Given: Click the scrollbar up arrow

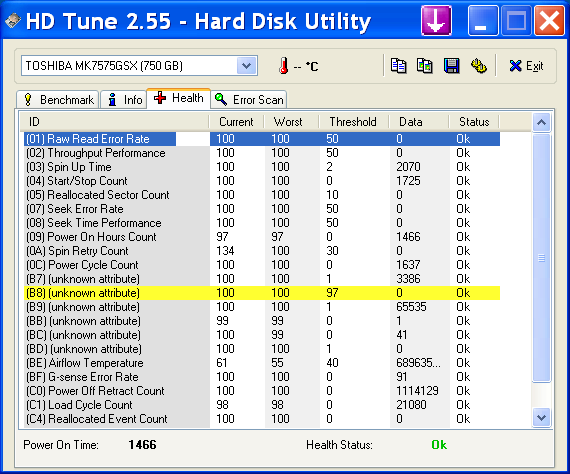Looking at the screenshot, I should click(541, 122).
